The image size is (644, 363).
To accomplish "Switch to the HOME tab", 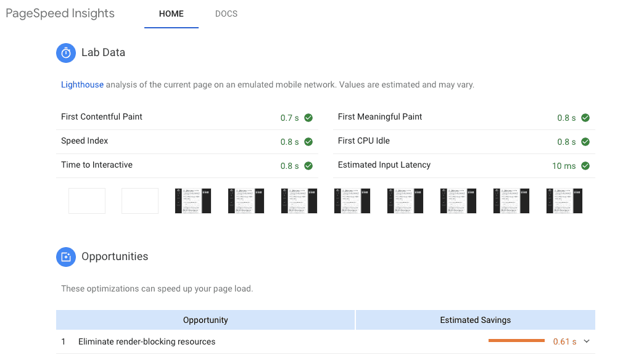I will click(171, 14).
